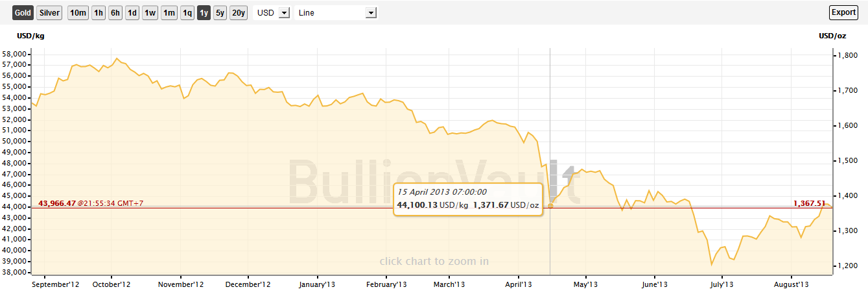Set time range to 1d
This screenshot has width=868, height=298.
(132, 13)
